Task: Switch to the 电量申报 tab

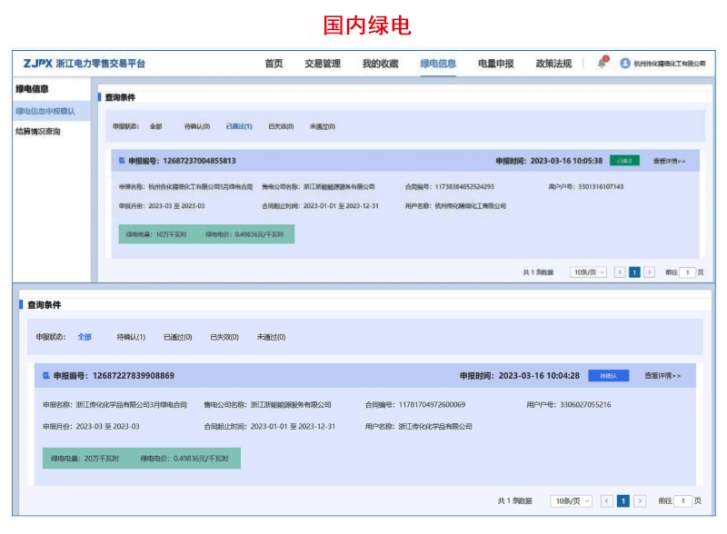Action: tap(495, 63)
